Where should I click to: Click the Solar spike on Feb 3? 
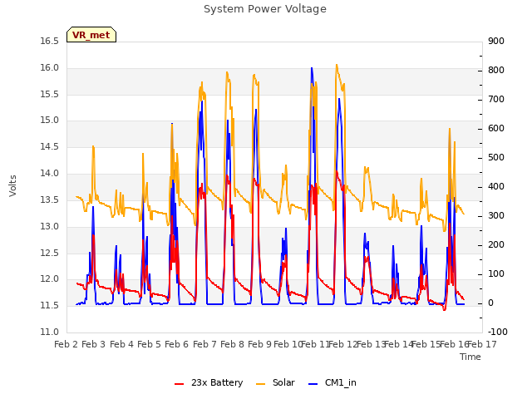coord(93,146)
